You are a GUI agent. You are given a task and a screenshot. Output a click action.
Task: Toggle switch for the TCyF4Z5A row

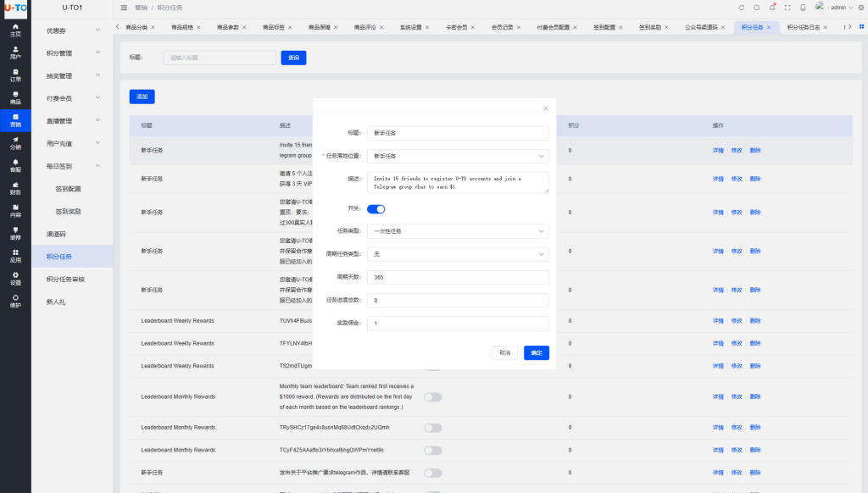tap(433, 451)
